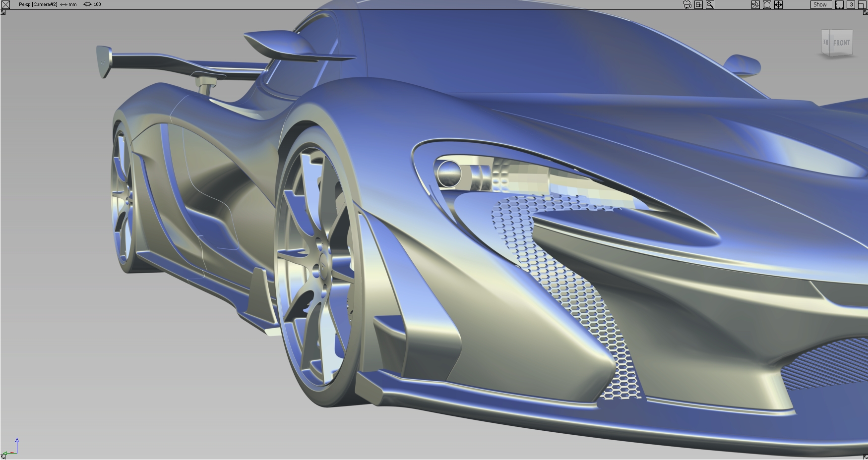
Task: Click the tumble view tool icon
Action: (756, 4)
